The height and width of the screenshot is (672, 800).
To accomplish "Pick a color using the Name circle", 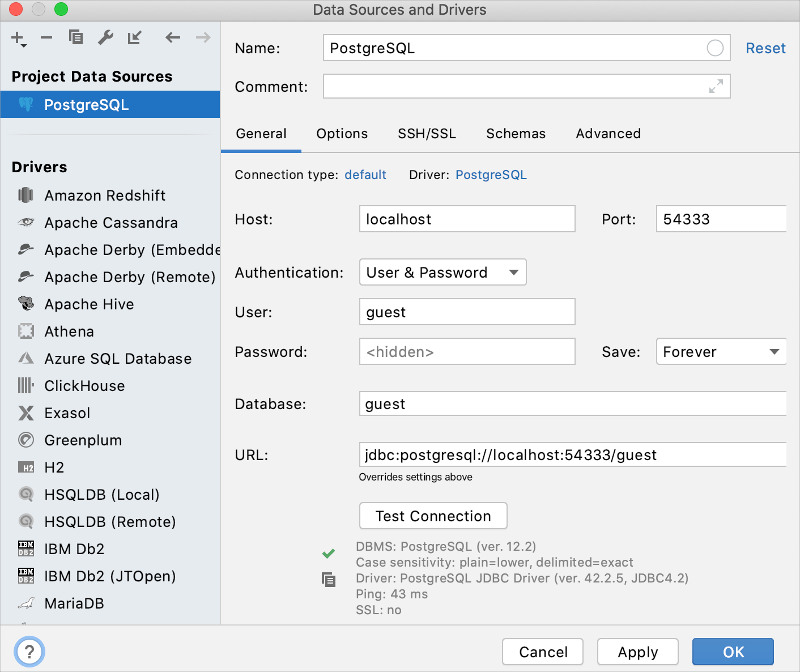I will point(715,48).
